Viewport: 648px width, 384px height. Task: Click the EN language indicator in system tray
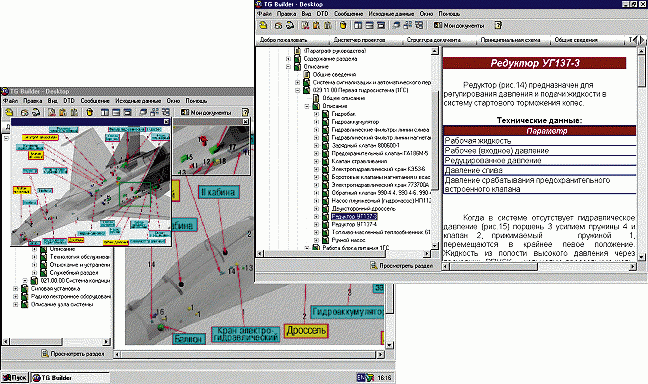tap(361, 377)
